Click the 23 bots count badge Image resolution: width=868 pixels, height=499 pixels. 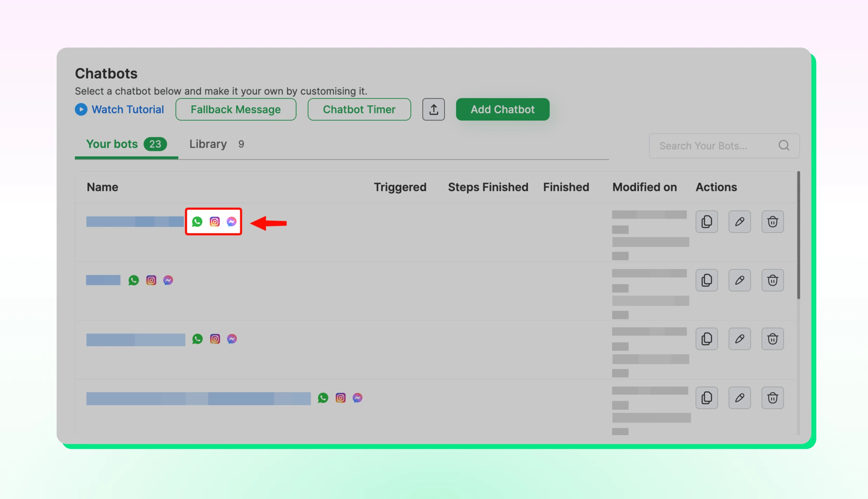click(x=155, y=144)
